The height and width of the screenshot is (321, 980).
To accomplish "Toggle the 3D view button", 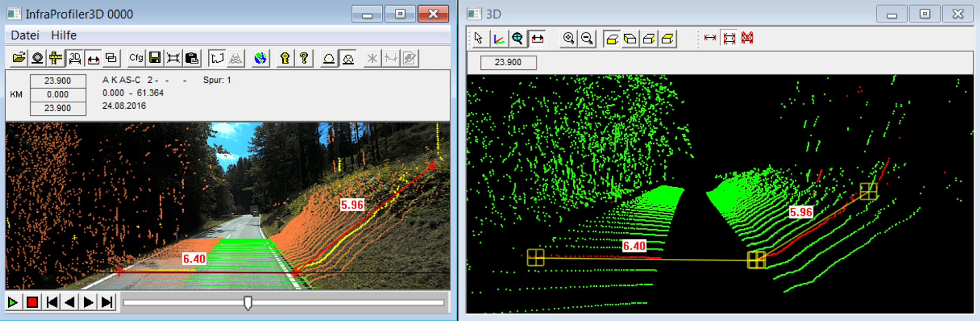I will tap(75, 58).
